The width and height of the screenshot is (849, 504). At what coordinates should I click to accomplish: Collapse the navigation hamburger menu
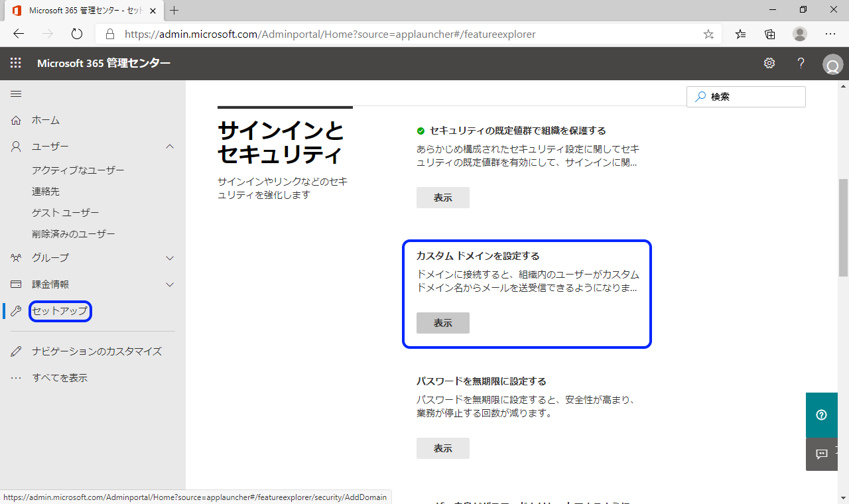[16, 94]
